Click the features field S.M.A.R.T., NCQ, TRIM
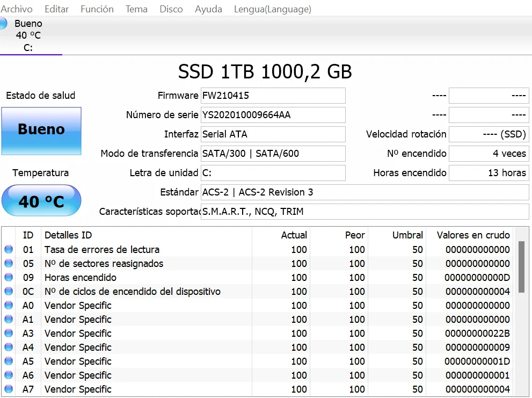Screen dimensions: 532x398 click(365, 212)
